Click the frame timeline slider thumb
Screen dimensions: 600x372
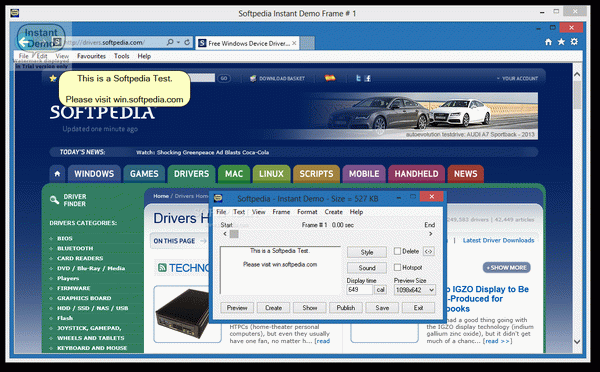click(234, 234)
